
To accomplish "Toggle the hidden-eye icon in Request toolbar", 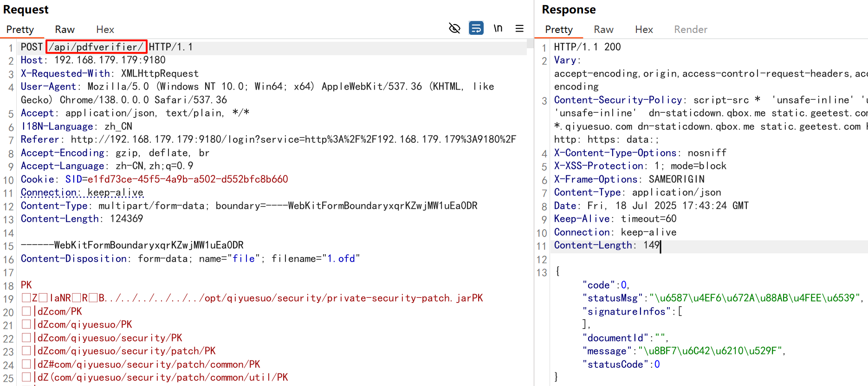I will 454,29.
